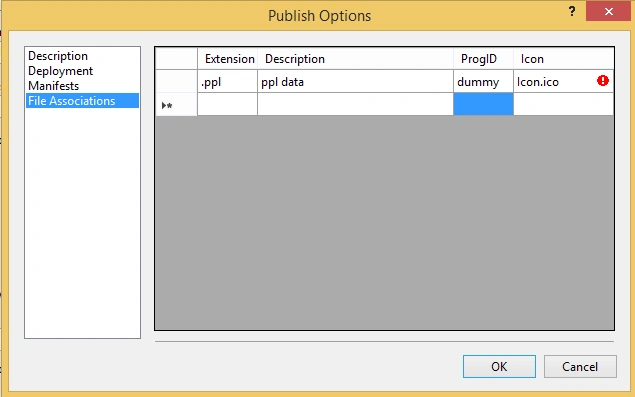Select the row header of the .ppl row

(177, 81)
